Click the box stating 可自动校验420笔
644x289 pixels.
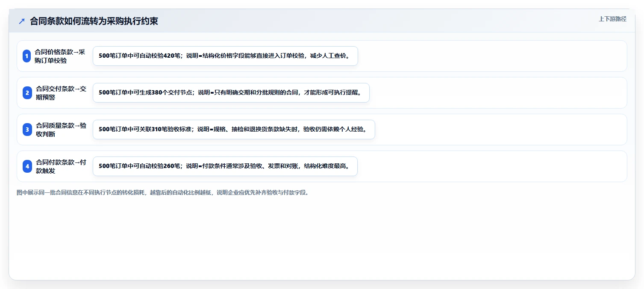click(225, 56)
